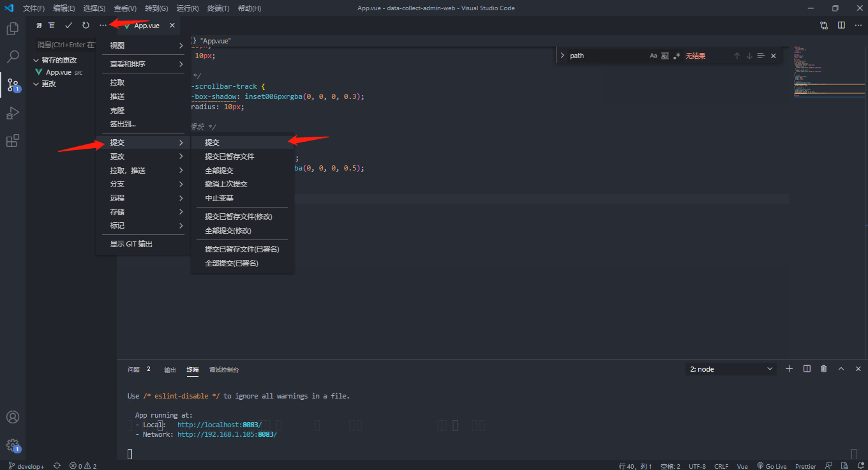
Task: Expand the 标记 submenu
Action: [143, 225]
